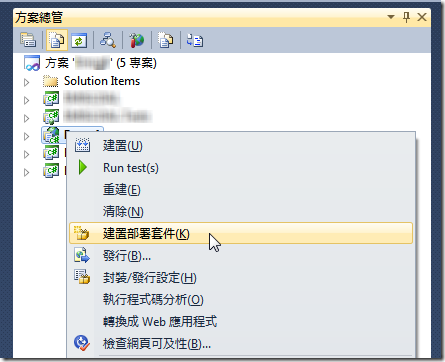
Task: Click the second blurred C# project icon
Action: point(51,117)
